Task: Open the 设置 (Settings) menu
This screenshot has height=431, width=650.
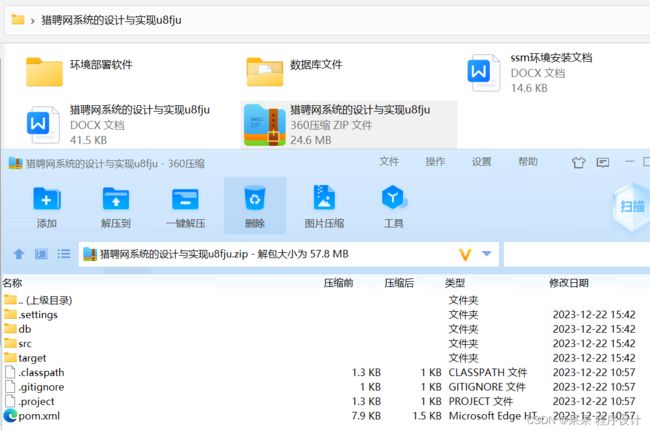Action: pyautogui.click(x=481, y=161)
